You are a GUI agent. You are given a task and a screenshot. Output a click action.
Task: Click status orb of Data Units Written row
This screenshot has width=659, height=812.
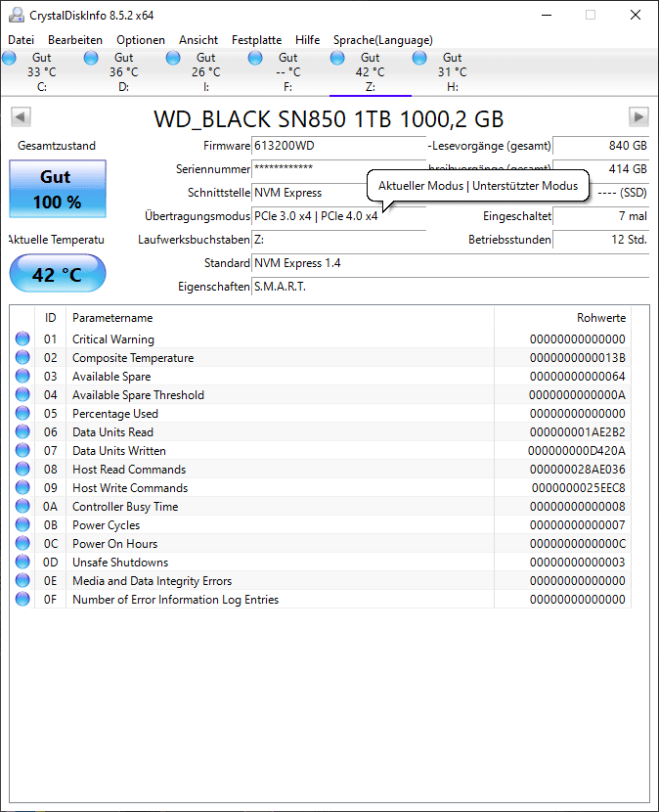22,451
